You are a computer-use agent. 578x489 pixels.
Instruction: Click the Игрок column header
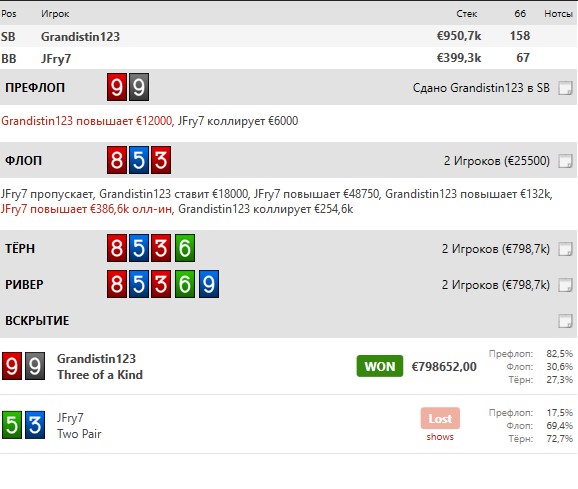coord(55,14)
